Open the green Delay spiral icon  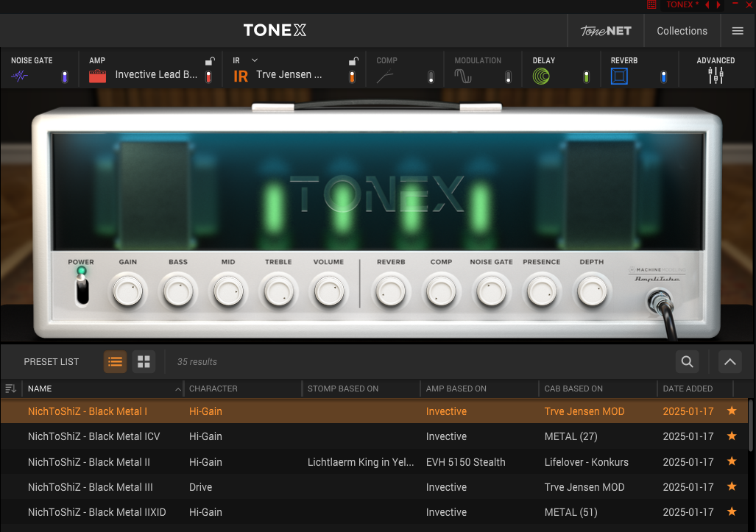tap(541, 76)
